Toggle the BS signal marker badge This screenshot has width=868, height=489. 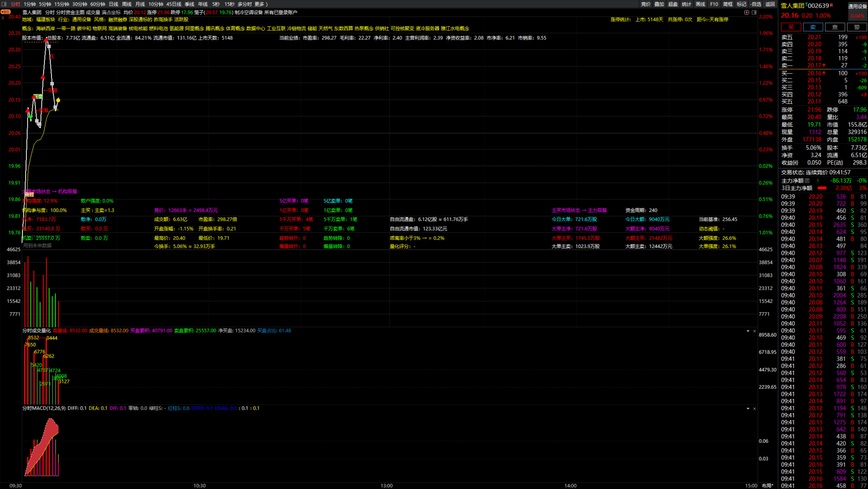tap(5, 12)
